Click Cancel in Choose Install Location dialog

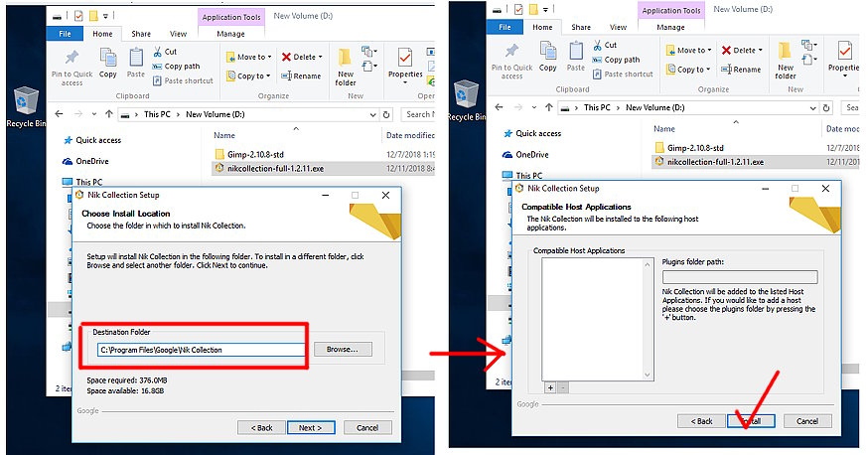click(x=367, y=428)
